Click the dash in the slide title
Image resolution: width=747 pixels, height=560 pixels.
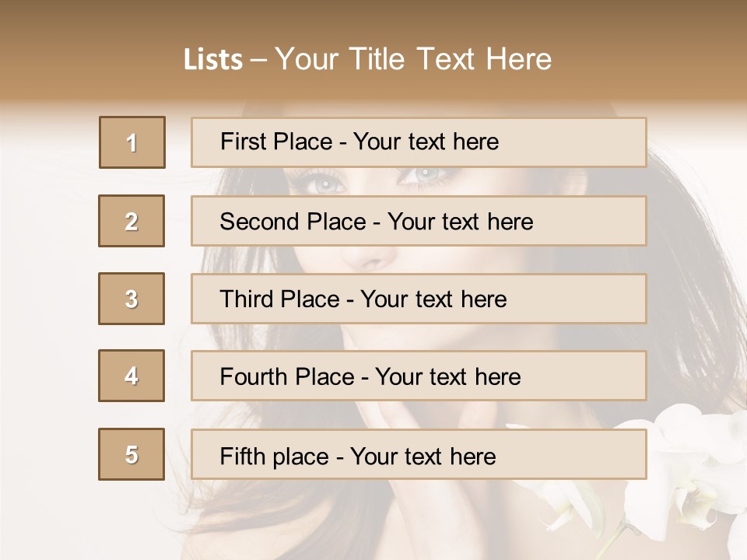click(259, 60)
